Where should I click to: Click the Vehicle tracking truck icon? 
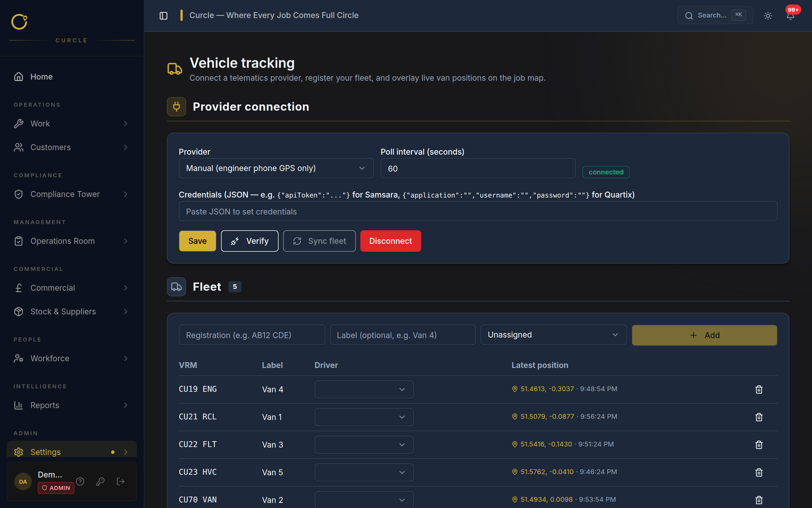click(175, 69)
